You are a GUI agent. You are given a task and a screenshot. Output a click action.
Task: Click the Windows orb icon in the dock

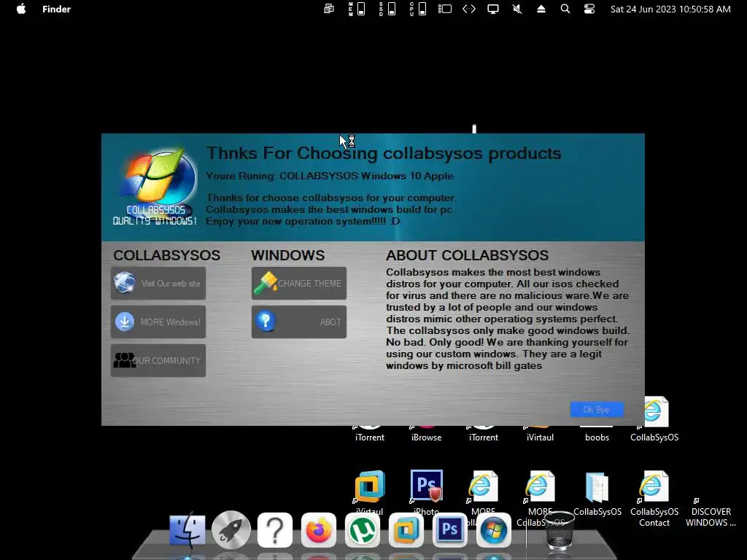click(494, 530)
